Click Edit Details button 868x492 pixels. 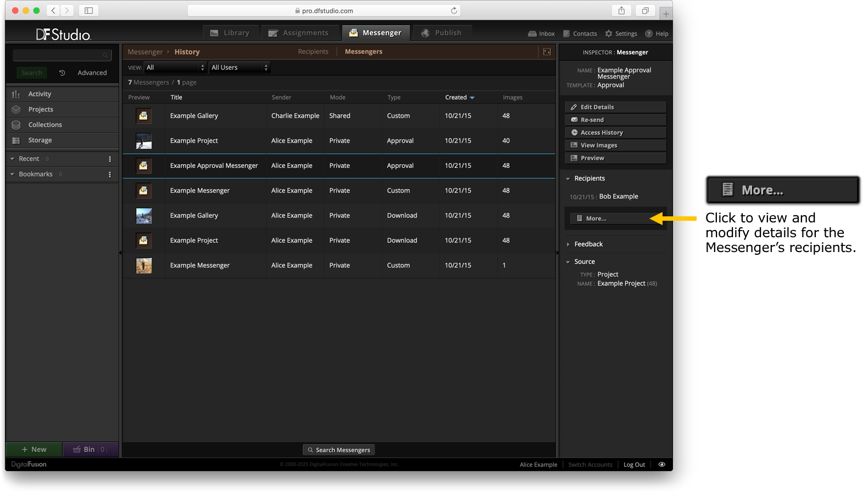click(x=615, y=107)
